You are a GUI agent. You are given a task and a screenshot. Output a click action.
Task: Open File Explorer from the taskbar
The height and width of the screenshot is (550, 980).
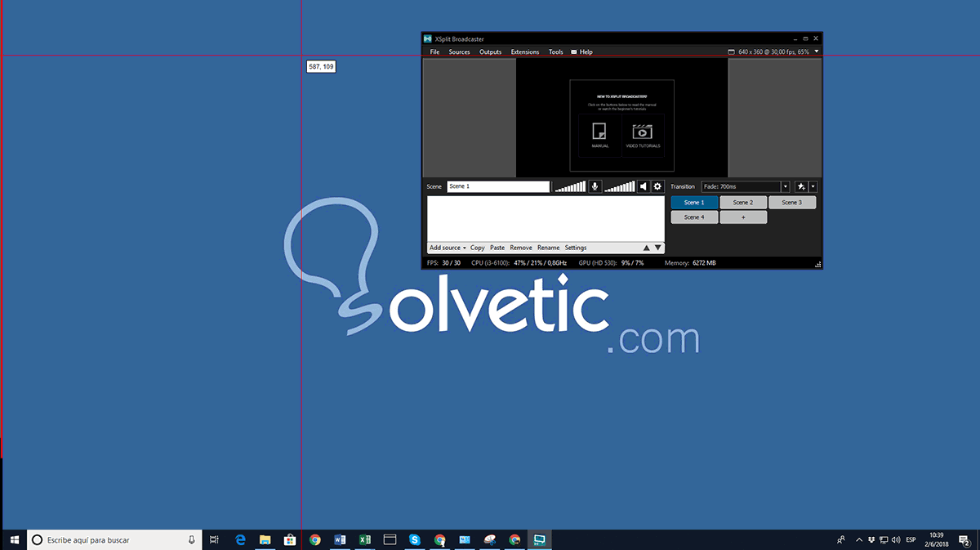pyautogui.click(x=265, y=539)
